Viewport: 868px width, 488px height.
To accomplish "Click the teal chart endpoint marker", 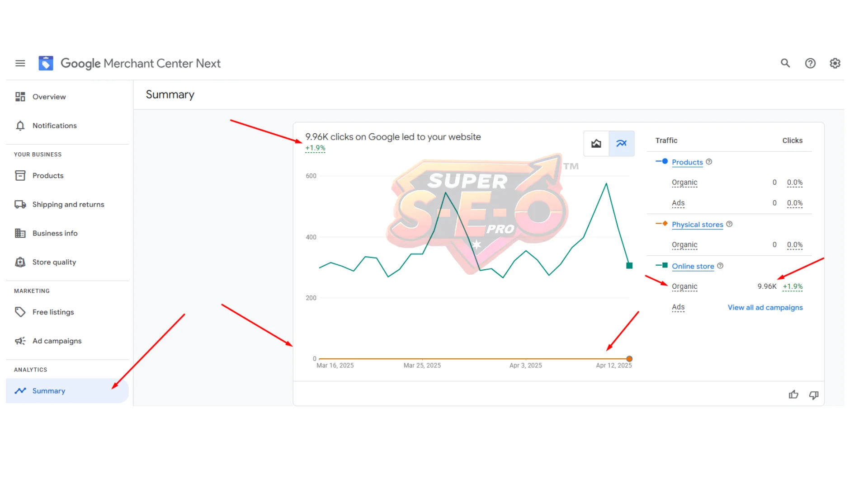I will [x=629, y=266].
